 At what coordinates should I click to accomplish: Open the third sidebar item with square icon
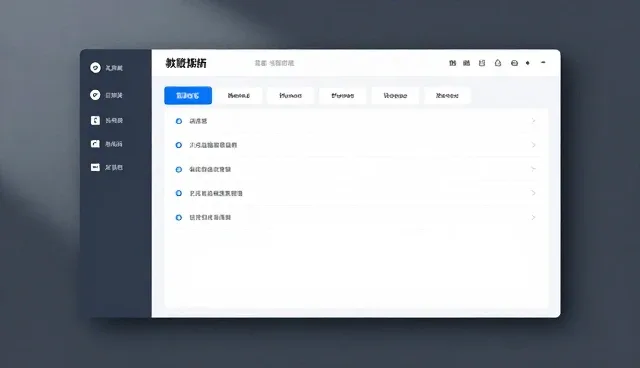tap(106, 120)
